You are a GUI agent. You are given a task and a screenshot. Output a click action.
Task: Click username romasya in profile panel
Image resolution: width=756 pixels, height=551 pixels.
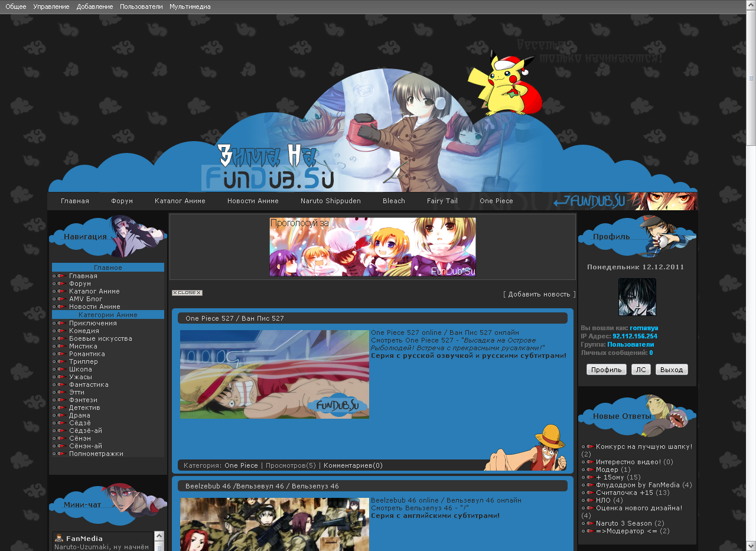coord(644,328)
